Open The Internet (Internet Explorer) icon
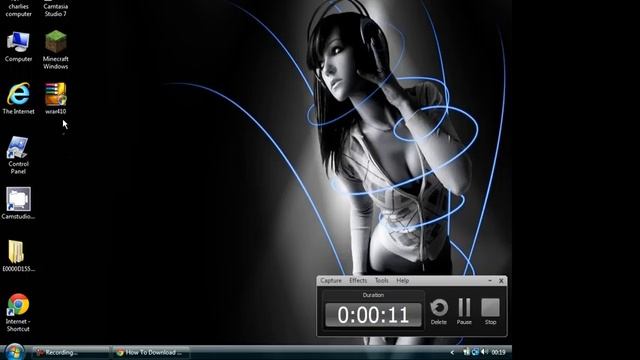The image size is (640, 360). click(18, 98)
